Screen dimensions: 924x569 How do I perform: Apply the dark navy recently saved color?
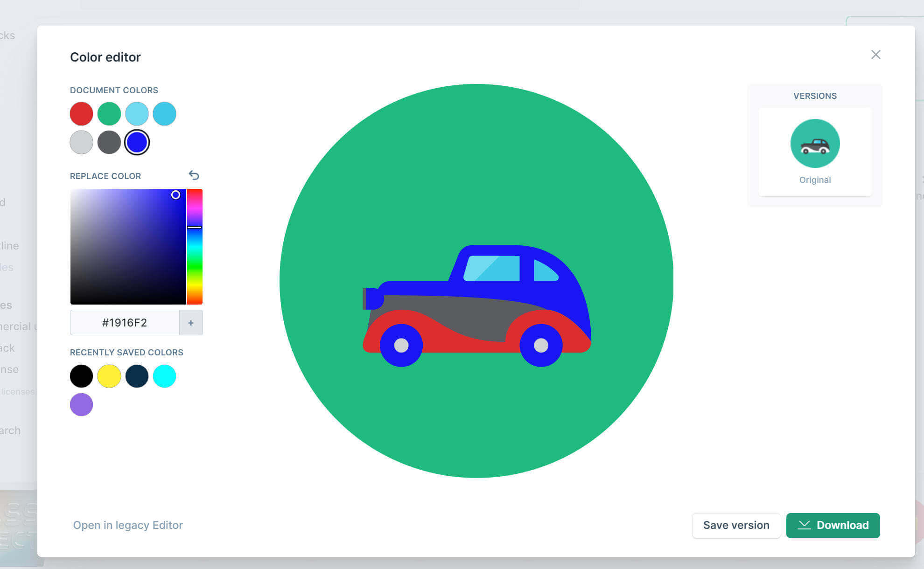[137, 376]
